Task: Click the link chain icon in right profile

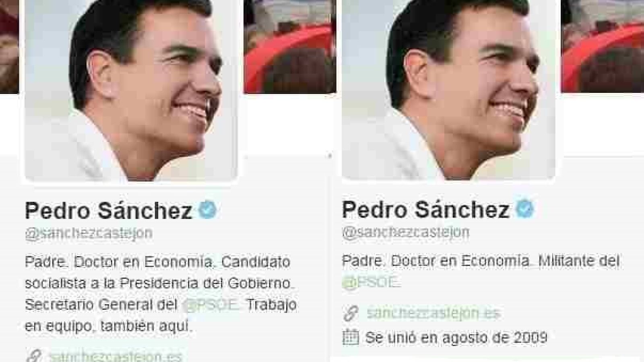Action: [x=351, y=313]
